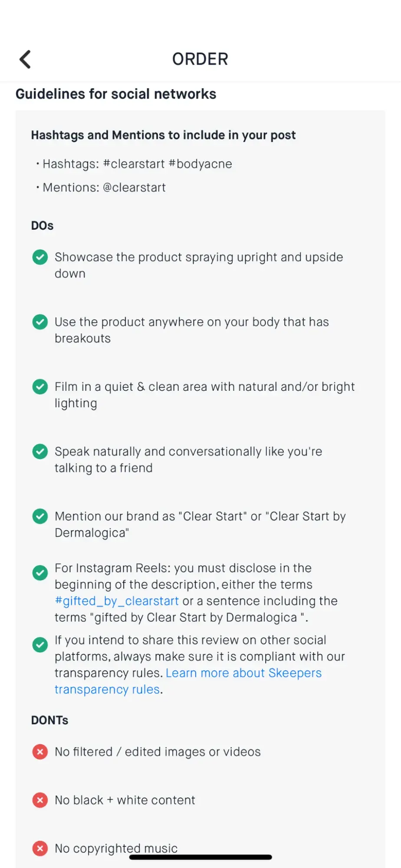Click red X beside "No black + white content"

40,800
